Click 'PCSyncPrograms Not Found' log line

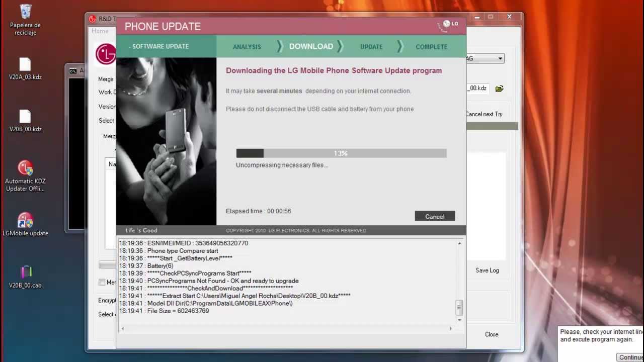tap(209, 281)
